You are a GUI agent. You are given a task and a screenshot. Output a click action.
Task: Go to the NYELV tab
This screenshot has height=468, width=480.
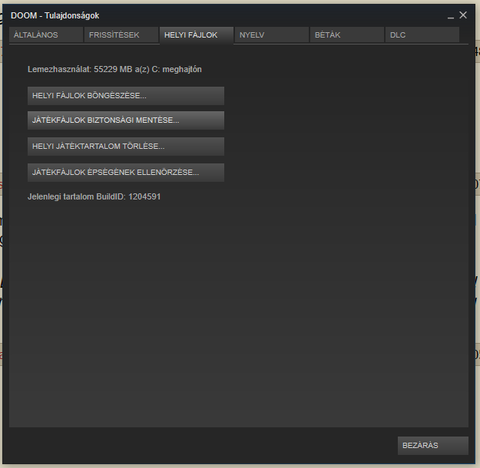coord(272,35)
